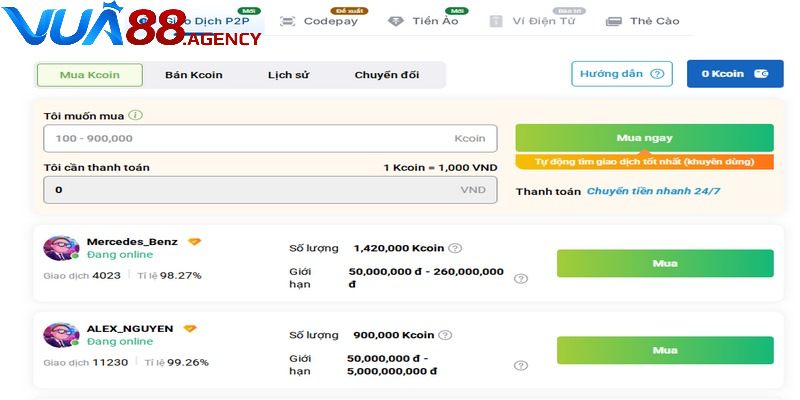800x400 pixels.
Task: Click help icon next to 900,000 Kcoin
Action: (445, 335)
